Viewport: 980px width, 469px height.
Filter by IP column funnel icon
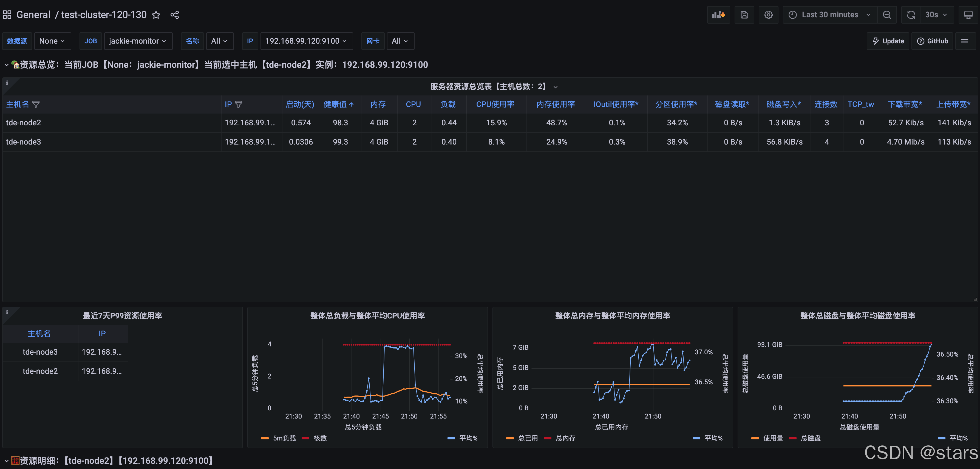point(239,104)
